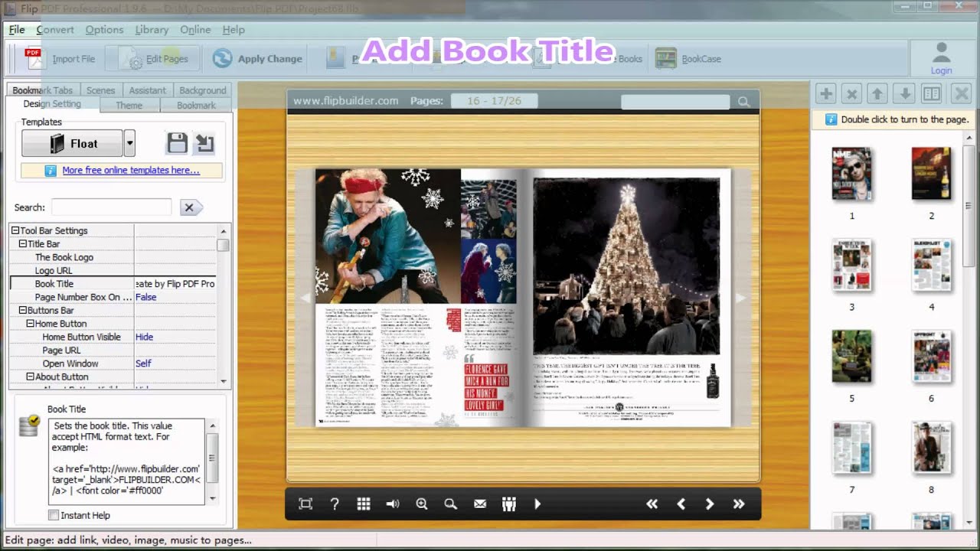Open help question mark in viewer toolbar
980x551 pixels.
(x=335, y=504)
